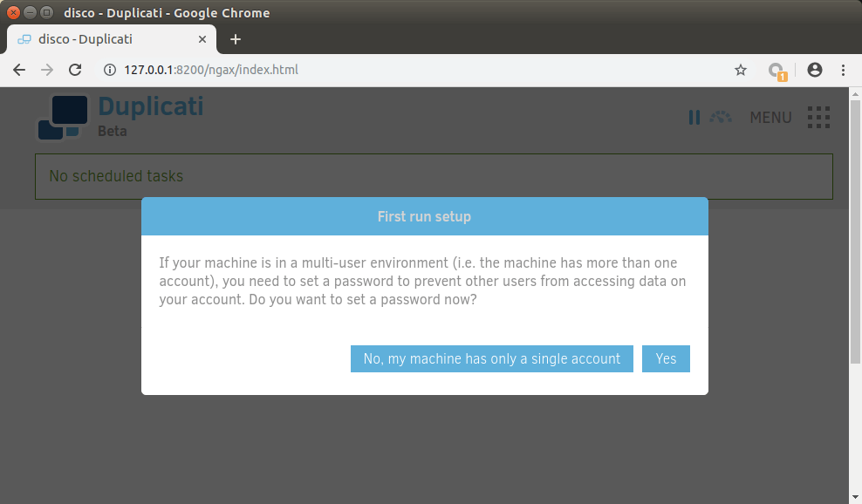Close the "disco - Duplicati" tab
Image resolution: width=862 pixels, height=504 pixels.
[202, 39]
